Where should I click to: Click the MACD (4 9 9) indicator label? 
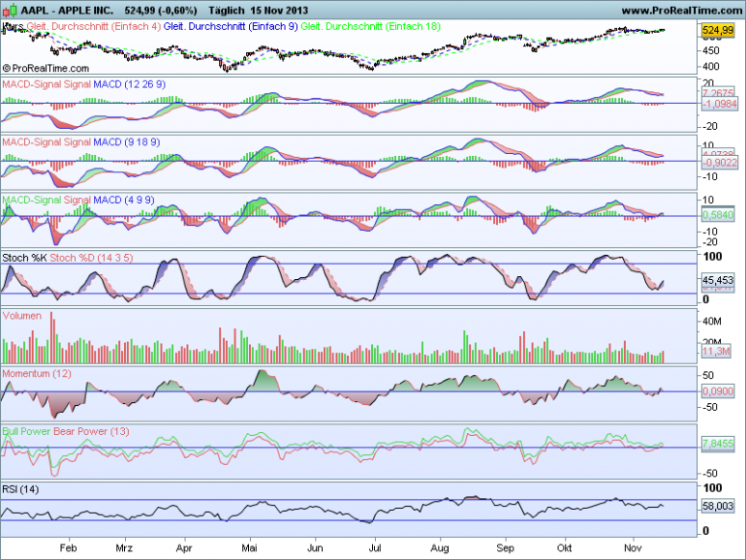point(124,201)
